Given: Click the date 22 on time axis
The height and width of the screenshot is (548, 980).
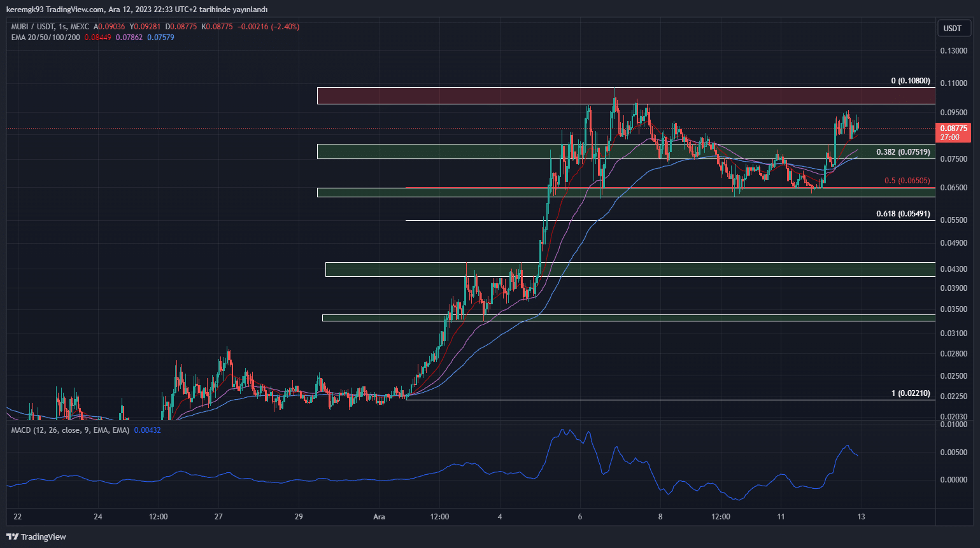Looking at the screenshot, I should pyautogui.click(x=17, y=517).
